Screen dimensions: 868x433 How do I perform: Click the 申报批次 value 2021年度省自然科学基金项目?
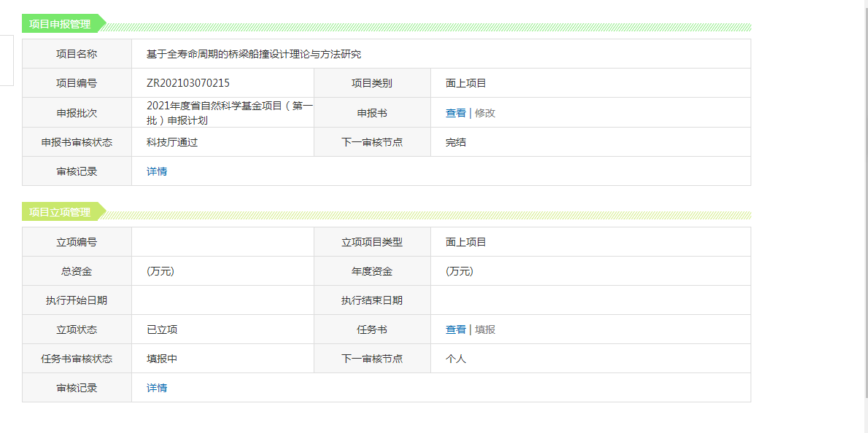point(230,113)
